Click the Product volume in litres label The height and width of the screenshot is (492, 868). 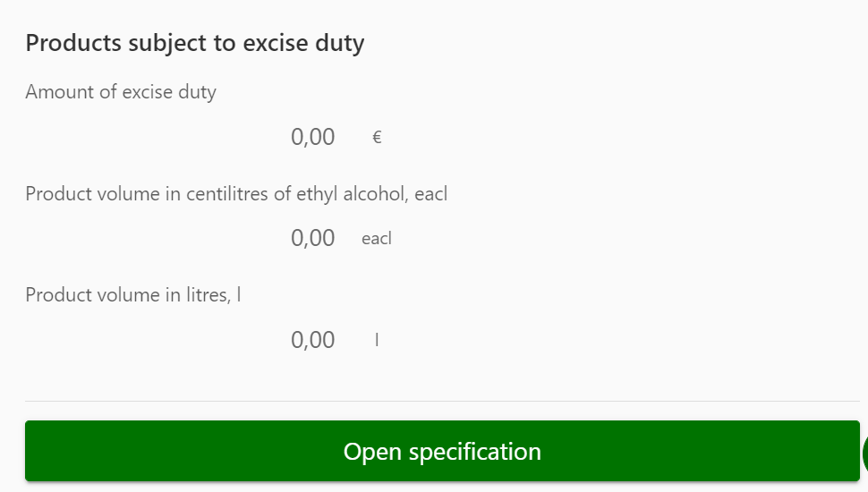pos(133,294)
